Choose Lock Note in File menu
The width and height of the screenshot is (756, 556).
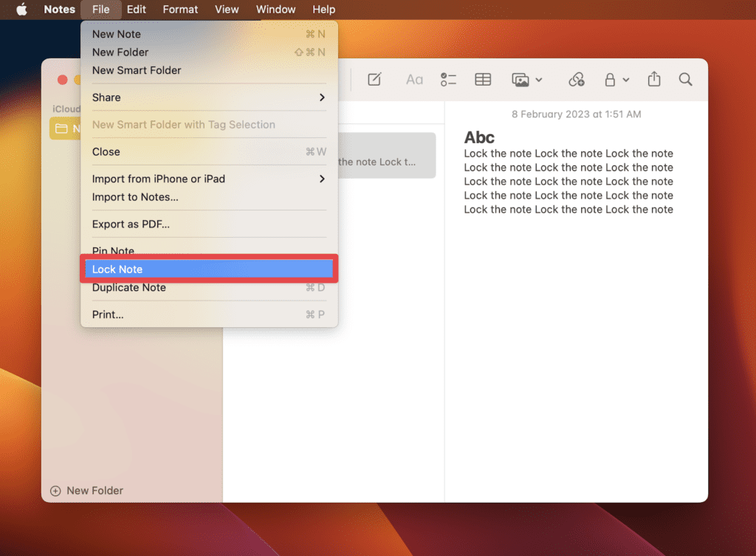coord(209,269)
